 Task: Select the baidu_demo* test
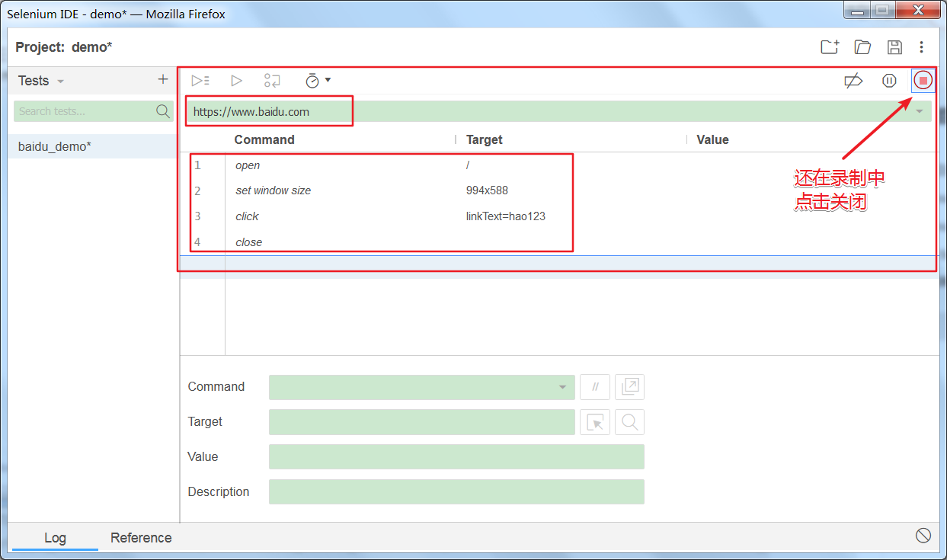click(x=93, y=146)
